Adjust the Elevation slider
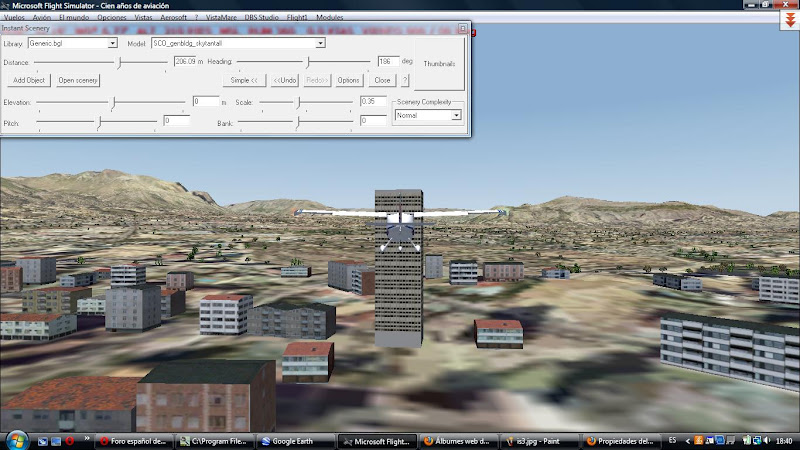 111,103
